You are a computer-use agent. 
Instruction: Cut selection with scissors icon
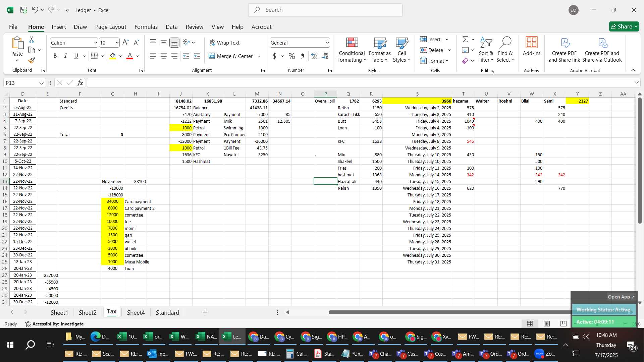click(x=32, y=40)
